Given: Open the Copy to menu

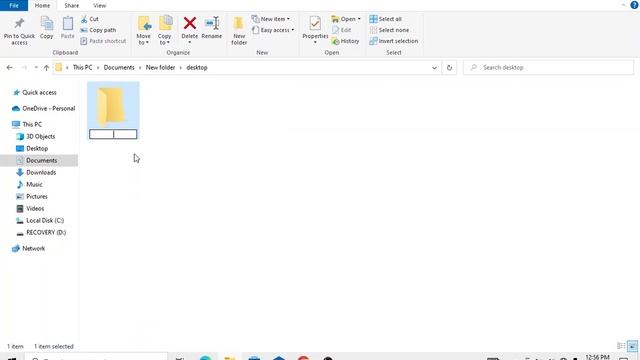Looking at the screenshot, I should click(165, 31).
